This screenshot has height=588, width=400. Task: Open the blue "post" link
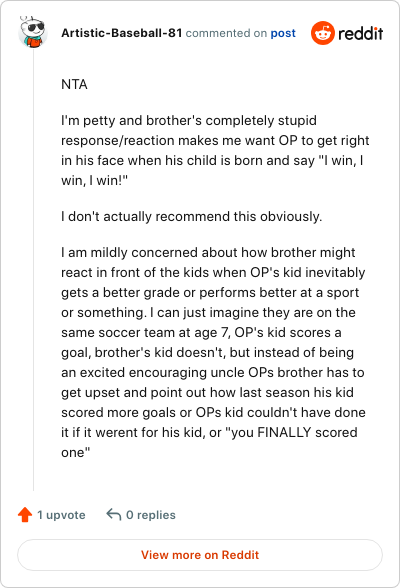[283, 33]
